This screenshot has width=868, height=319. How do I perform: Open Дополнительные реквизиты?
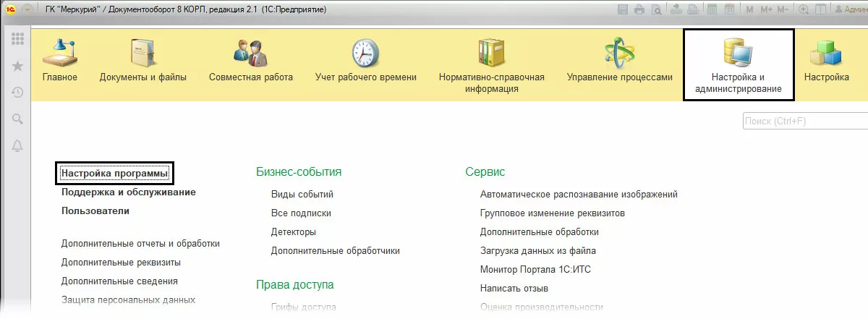[121, 263]
